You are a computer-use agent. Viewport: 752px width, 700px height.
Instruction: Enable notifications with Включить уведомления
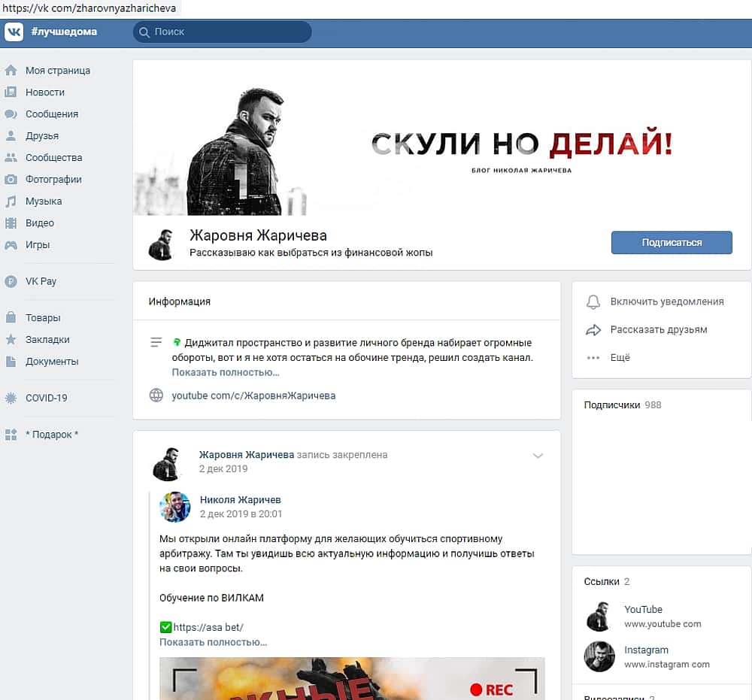point(666,302)
